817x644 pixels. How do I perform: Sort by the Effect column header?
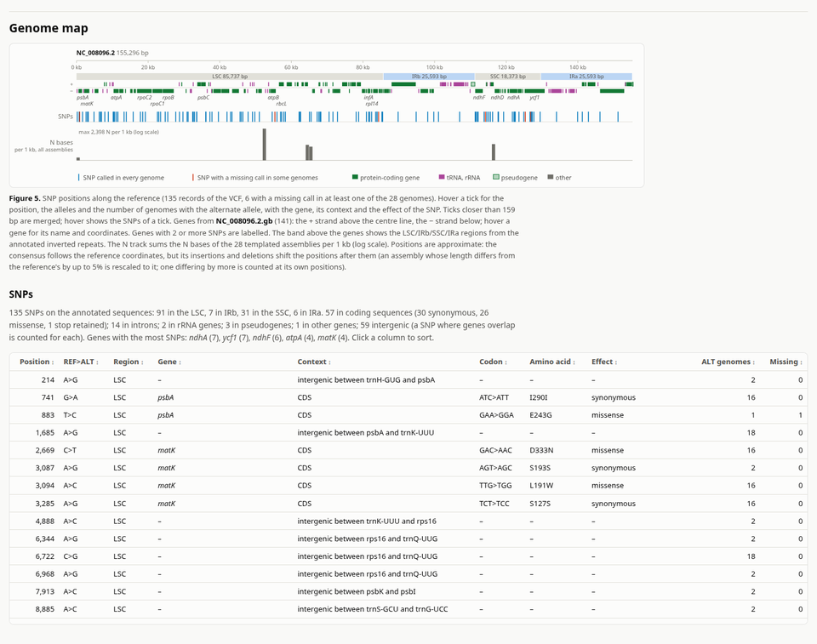coord(604,362)
